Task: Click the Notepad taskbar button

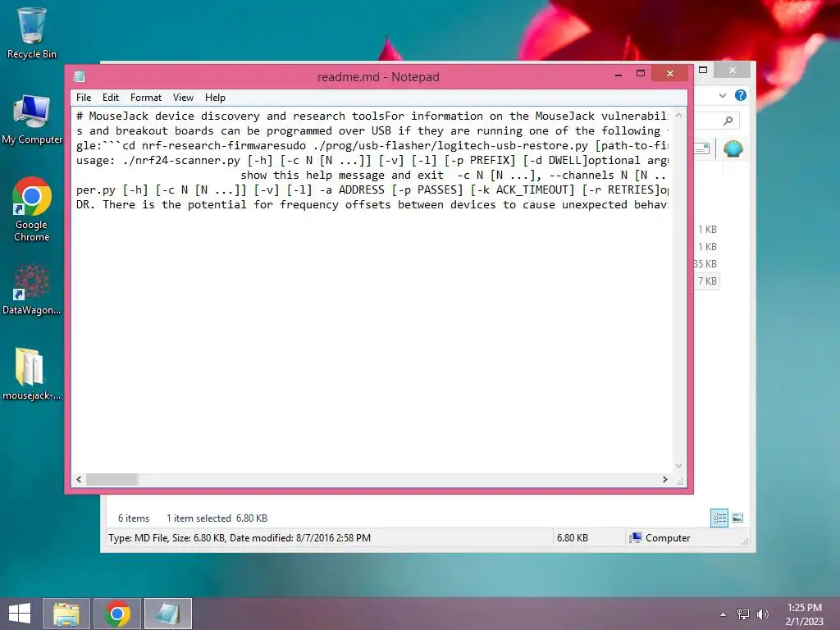Action: (168, 614)
